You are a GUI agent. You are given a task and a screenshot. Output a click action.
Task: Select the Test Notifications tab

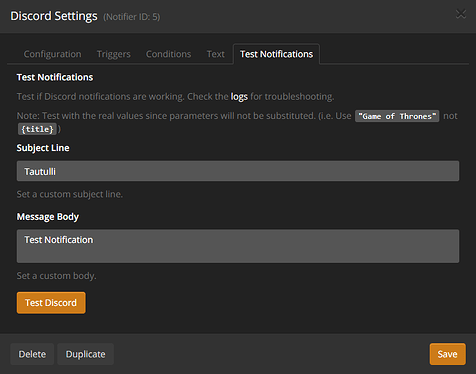(x=276, y=54)
